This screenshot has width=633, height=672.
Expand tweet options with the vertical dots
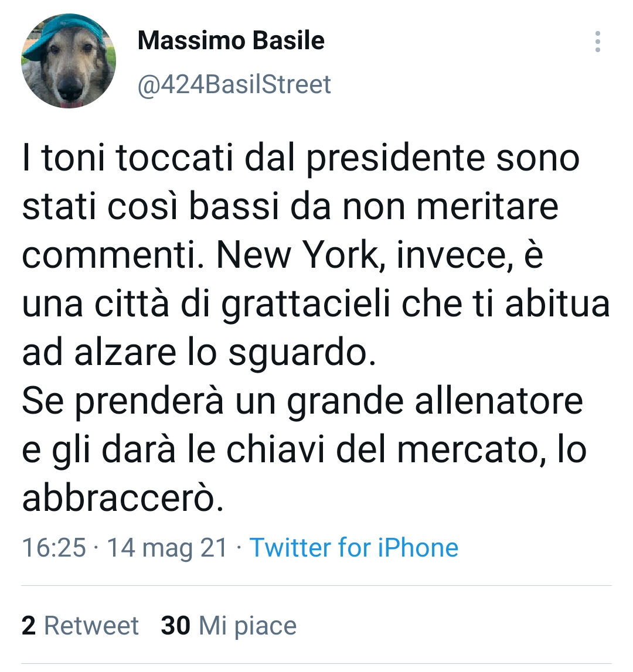tap(598, 41)
